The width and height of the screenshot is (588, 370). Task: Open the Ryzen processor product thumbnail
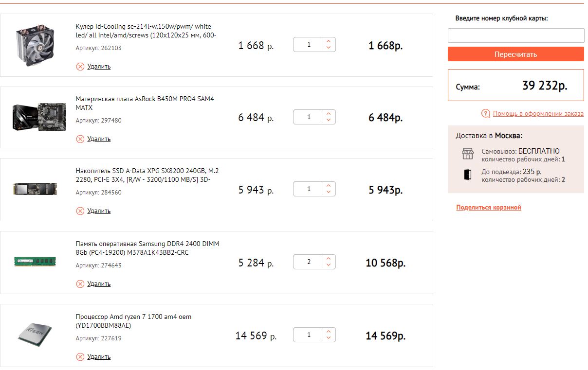point(35,335)
